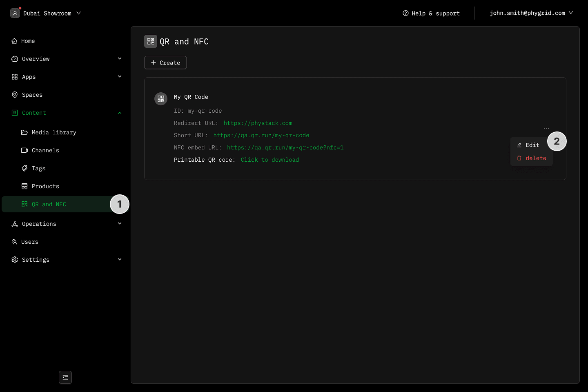Open the three-dot menu on QR card
Screen dimensions: 588x392
(546, 129)
